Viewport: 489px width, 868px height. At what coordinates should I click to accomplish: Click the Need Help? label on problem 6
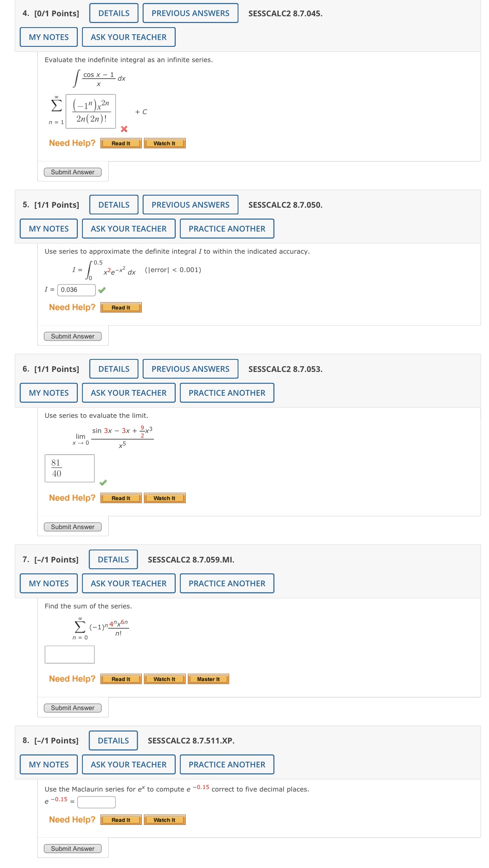click(72, 497)
